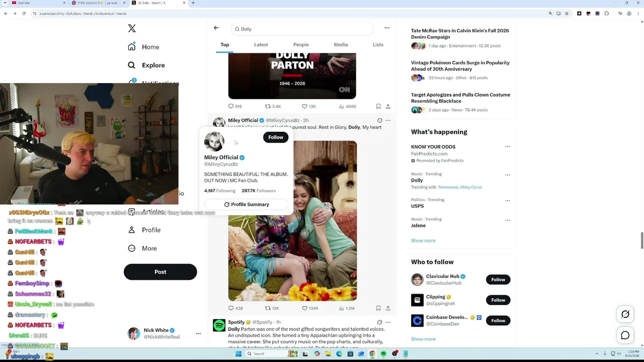Open a new browser tab
Screen dimensions: 644x362
(193, 3)
